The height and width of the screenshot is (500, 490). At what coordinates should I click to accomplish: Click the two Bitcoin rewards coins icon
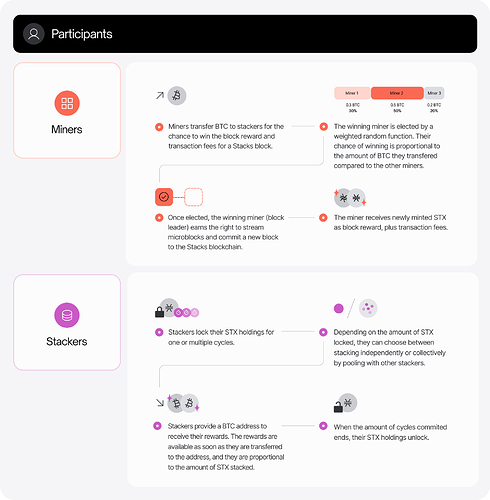(183, 403)
